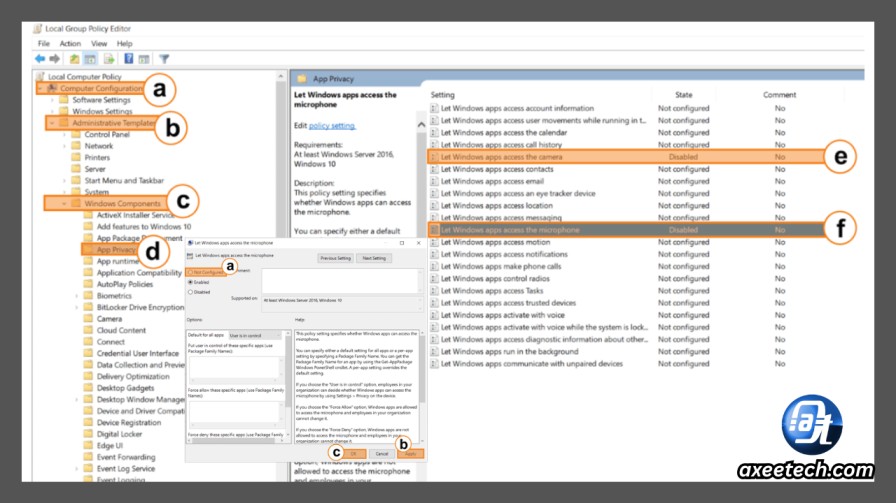Select the Enabled radio button in dialog
The image size is (896, 503).
click(x=190, y=282)
